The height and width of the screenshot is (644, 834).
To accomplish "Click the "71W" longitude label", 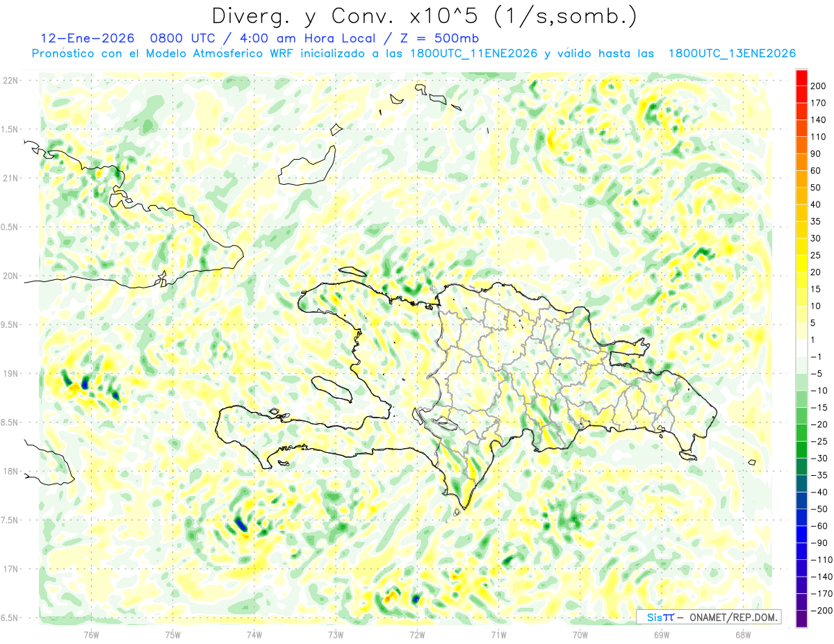I will coord(498,634).
